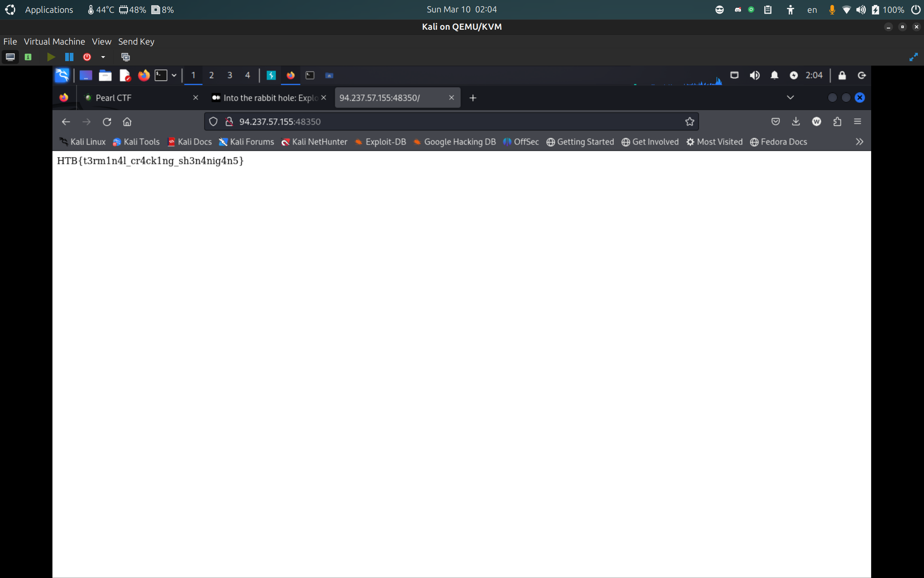This screenshot has height=578, width=924.
Task: Go forward one page in Firefox
Action: (86, 122)
